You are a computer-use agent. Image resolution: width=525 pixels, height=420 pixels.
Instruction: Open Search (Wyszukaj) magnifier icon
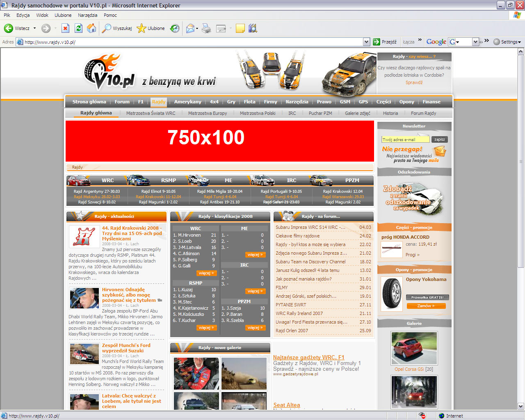[107, 28]
